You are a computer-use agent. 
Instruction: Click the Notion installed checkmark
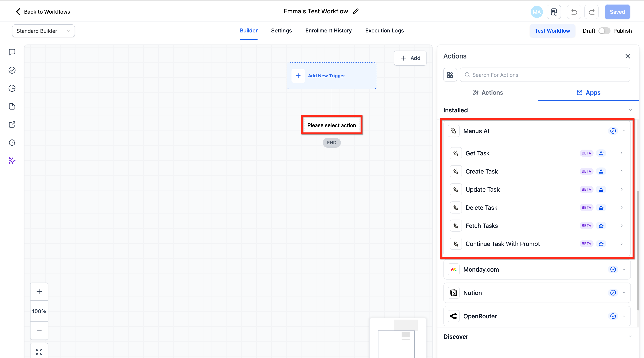coord(613,293)
